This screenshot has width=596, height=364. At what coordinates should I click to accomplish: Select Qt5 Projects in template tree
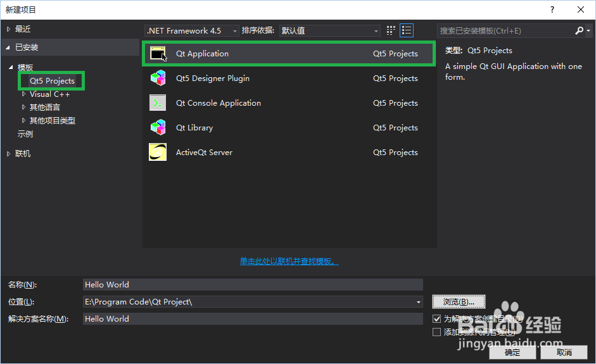(x=52, y=80)
